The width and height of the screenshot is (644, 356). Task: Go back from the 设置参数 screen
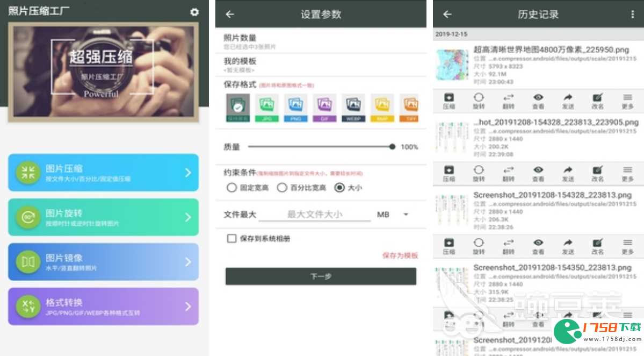[x=230, y=15]
